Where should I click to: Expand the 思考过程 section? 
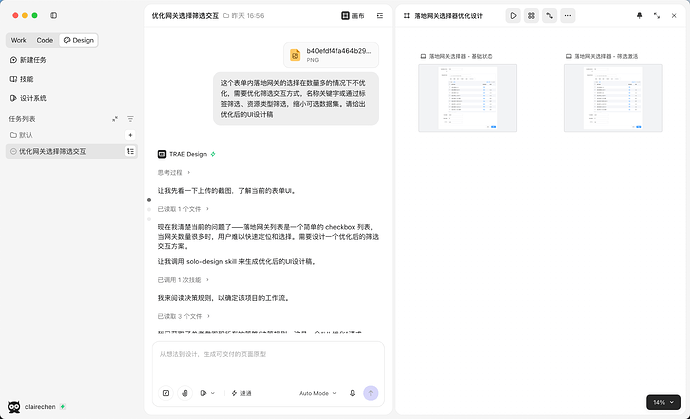click(x=174, y=173)
